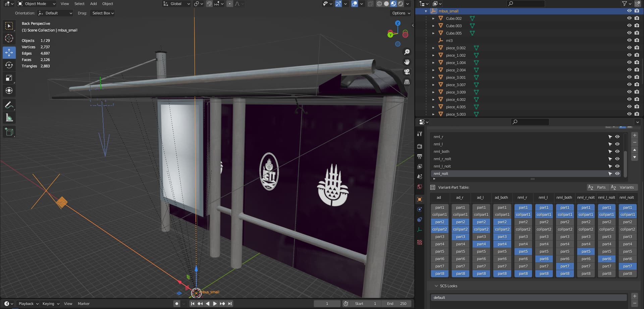644x309 pixels.
Task: Play the animation forward
Action: pyautogui.click(x=215, y=304)
